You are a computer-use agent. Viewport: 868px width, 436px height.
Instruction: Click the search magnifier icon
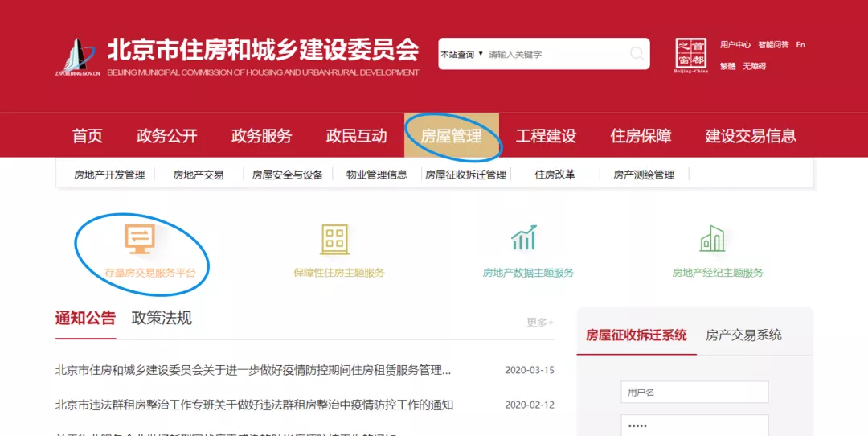tap(637, 54)
